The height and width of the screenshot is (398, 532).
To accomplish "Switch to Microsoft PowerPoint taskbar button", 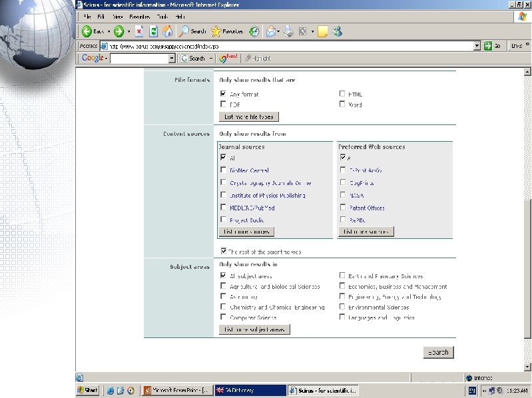I will (178, 390).
